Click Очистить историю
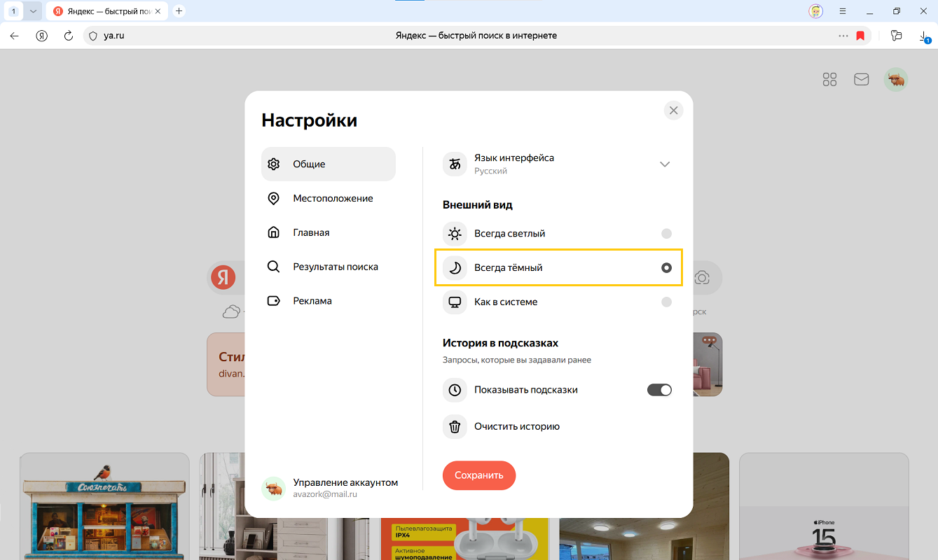 click(x=516, y=426)
